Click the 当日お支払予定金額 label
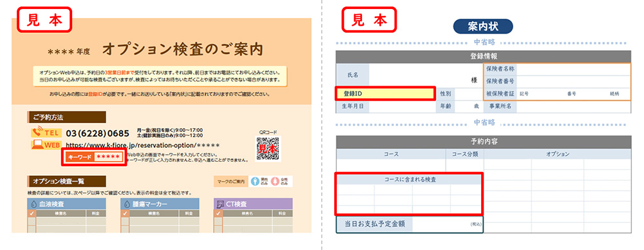The image size is (644, 250). click(x=375, y=225)
